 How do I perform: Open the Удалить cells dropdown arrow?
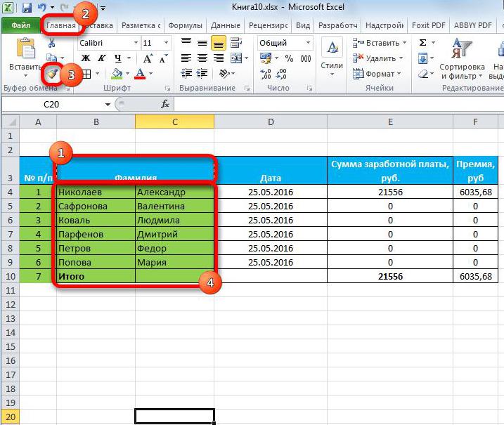401,58
